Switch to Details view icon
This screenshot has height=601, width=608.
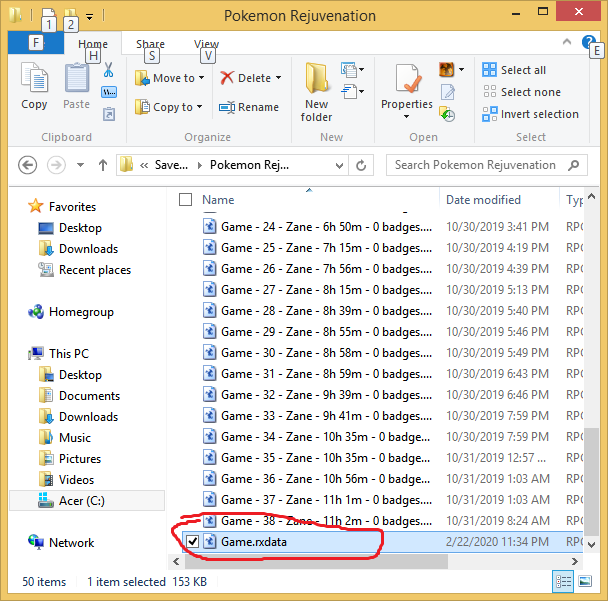pyautogui.click(x=563, y=581)
